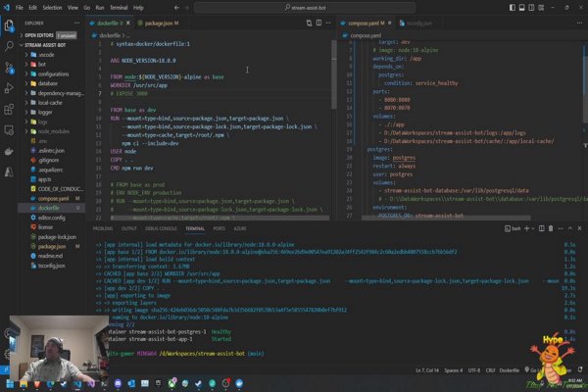Close the dockerfile editor tab
588x392 pixels.
[x=128, y=23]
